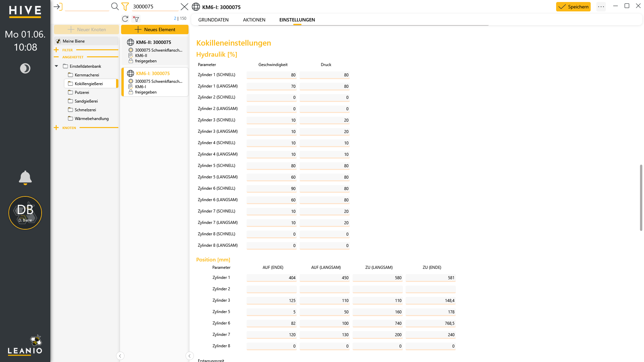Collapse the left navigation panel chevron
This screenshot has height=362, width=644.
click(120, 356)
